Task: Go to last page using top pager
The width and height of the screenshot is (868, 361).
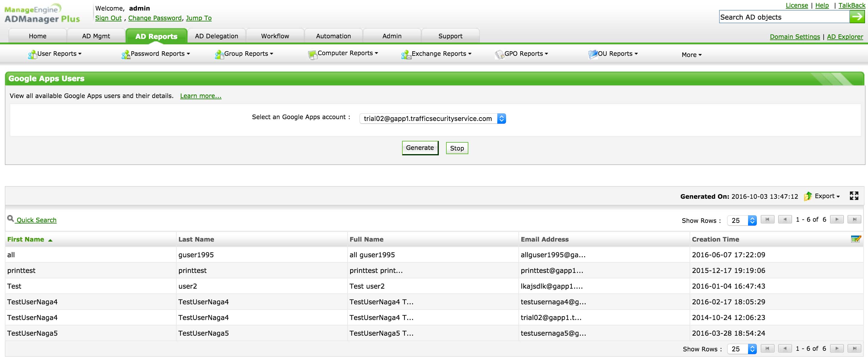Action: [854, 220]
